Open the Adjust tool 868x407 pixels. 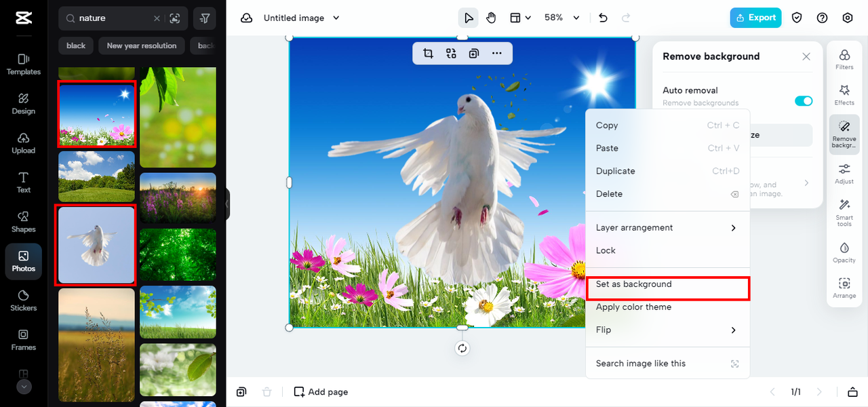click(x=844, y=174)
